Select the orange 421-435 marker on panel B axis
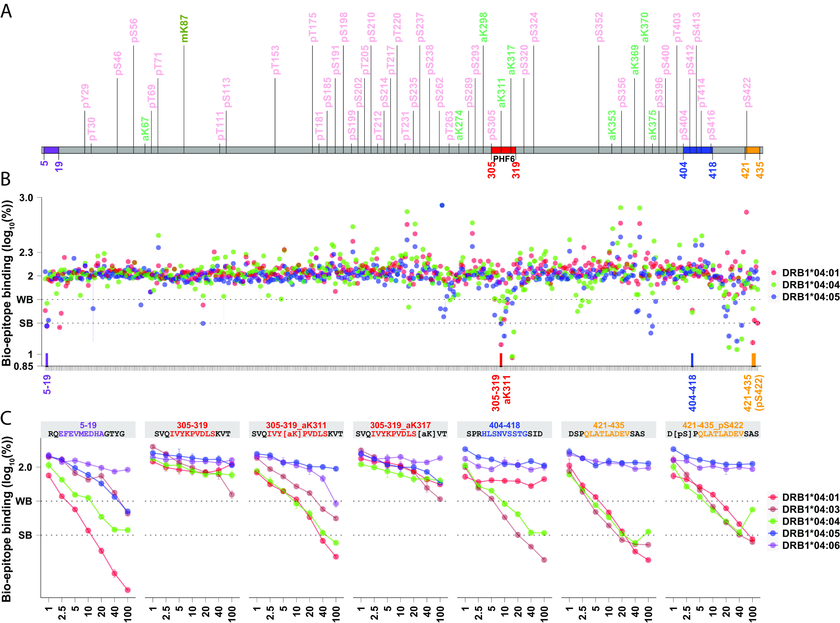The width and height of the screenshot is (840, 623). click(754, 360)
